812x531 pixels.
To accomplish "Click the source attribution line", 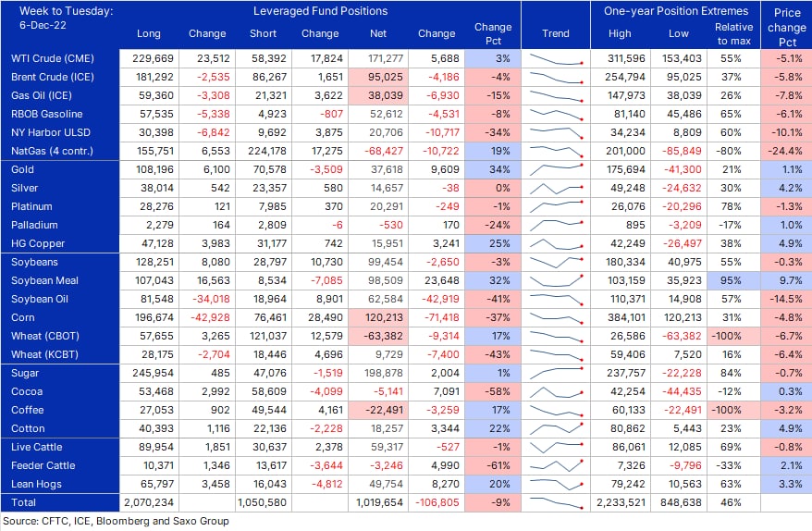I will click(116, 521).
